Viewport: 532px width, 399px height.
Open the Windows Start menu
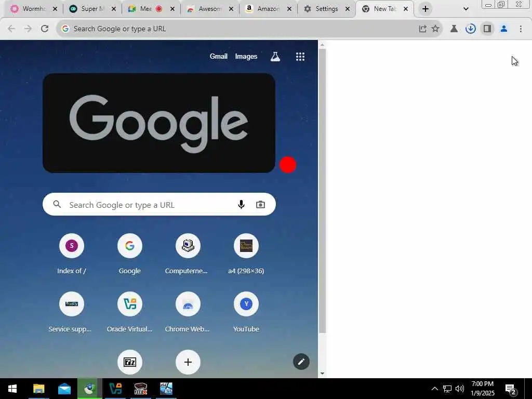(12, 389)
